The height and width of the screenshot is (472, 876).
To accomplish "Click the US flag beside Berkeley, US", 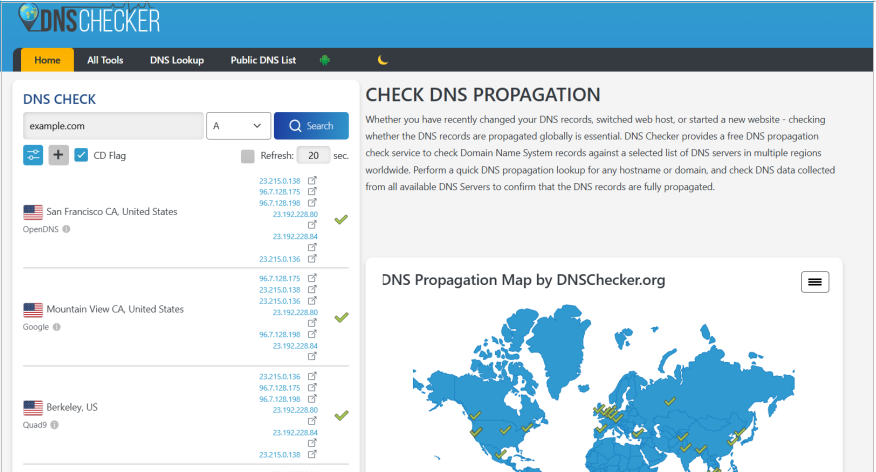I will click(33, 408).
